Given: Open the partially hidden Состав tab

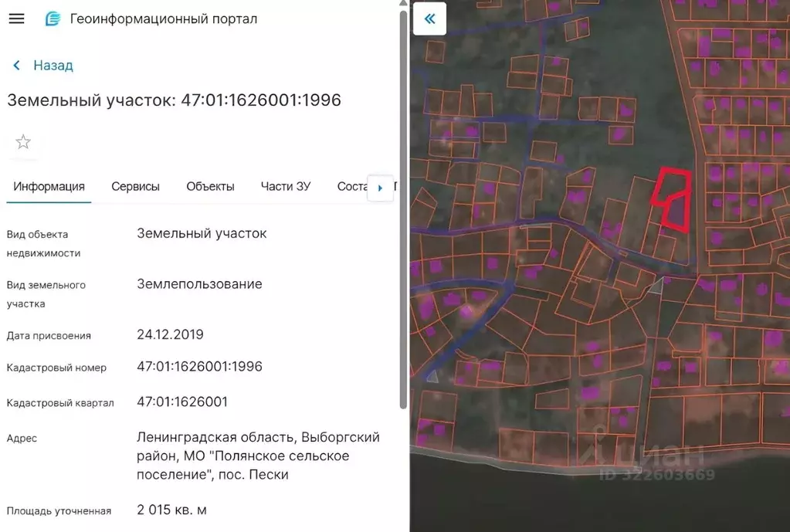Looking at the screenshot, I should click(x=351, y=186).
